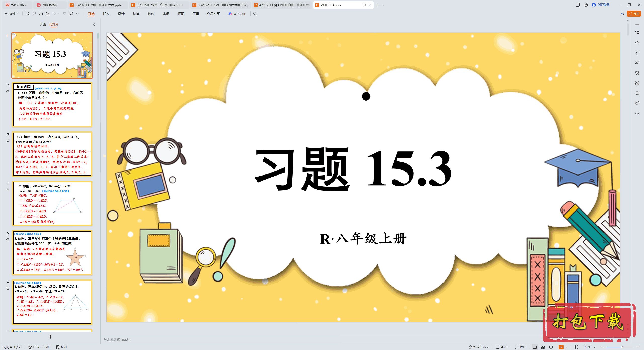Start slideshow with orange play button

coord(561,347)
